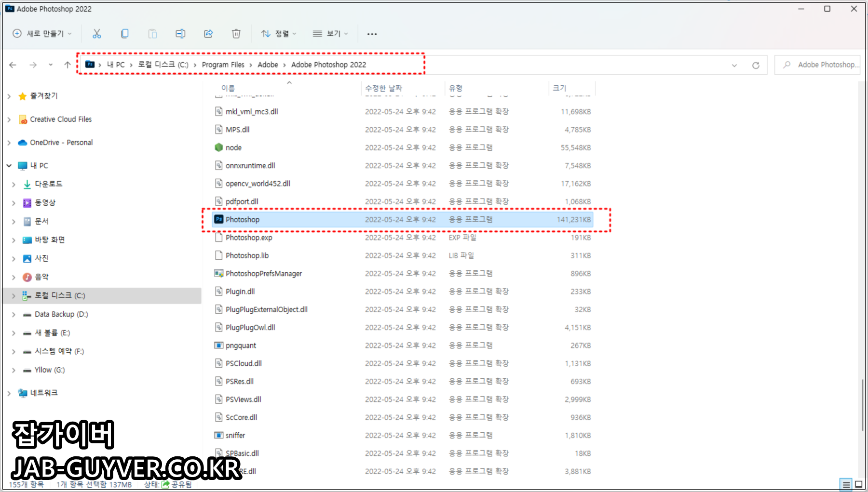Click Program Files in the breadcrumb

[x=223, y=65]
